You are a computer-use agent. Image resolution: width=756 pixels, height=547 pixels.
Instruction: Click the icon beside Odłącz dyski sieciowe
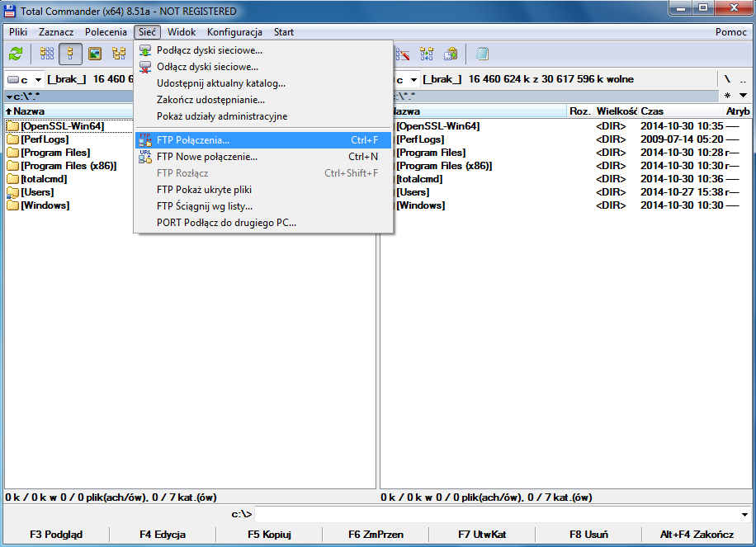click(x=145, y=67)
